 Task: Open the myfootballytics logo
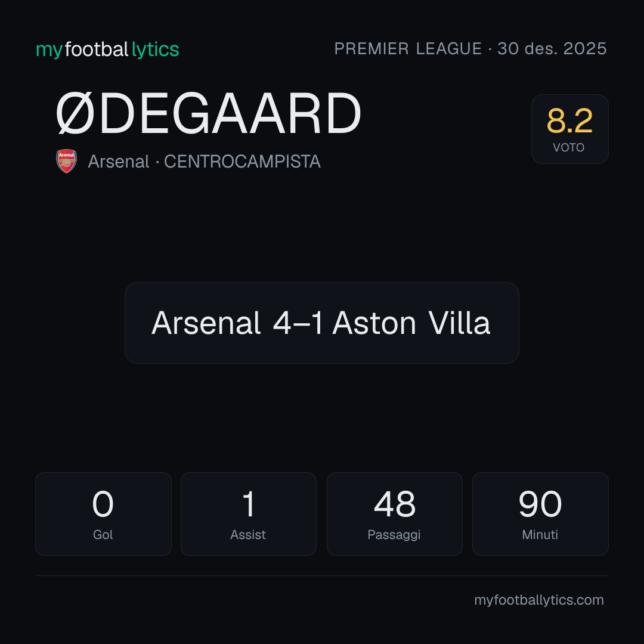pos(107,49)
